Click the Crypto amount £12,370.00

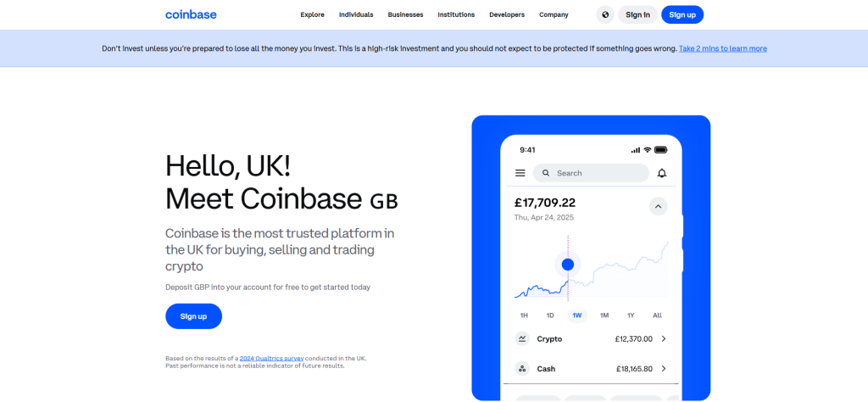click(x=633, y=339)
